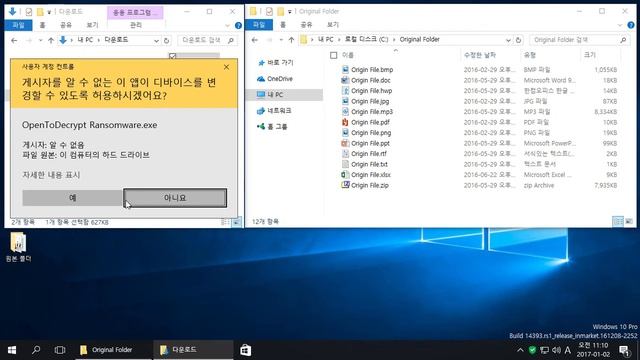Open volume icon in system tray
The height and width of the screenshot is (360, 640).
point(556,350)
